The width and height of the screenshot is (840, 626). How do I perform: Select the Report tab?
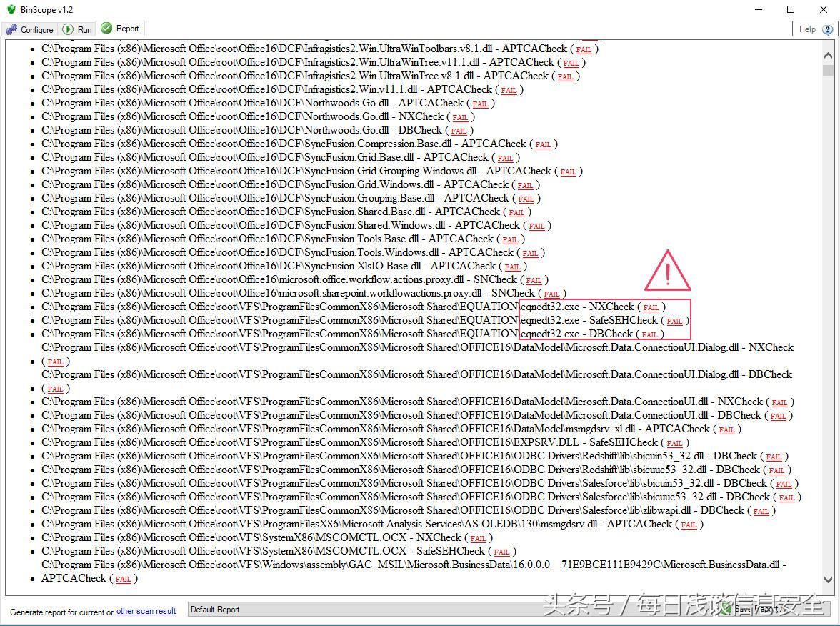coord(121,29)
